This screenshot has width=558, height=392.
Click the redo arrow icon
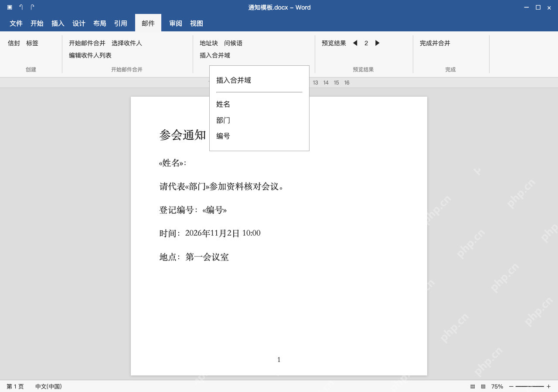coord(32,7)
